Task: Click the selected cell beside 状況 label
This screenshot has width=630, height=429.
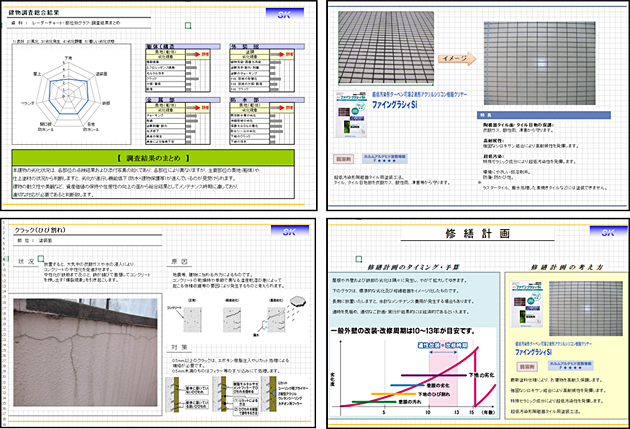Action: (41, 259)
